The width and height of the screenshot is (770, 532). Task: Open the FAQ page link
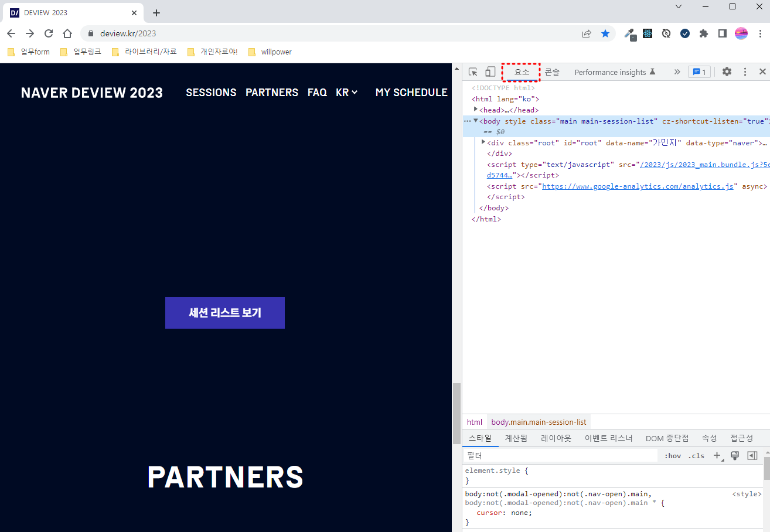tap(317, 93)
